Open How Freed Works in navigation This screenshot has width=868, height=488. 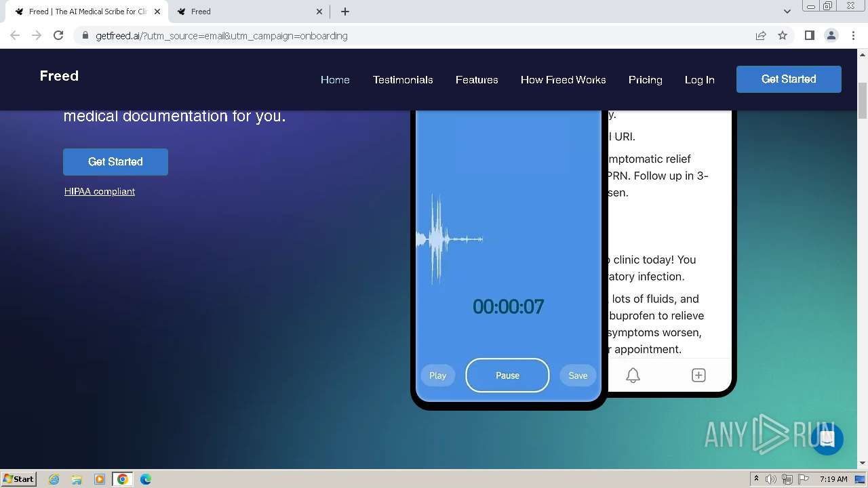tap(563, 80)
